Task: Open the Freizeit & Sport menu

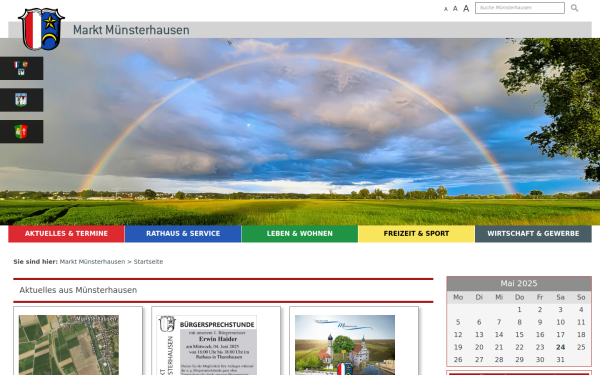Action: click(416, 233)
